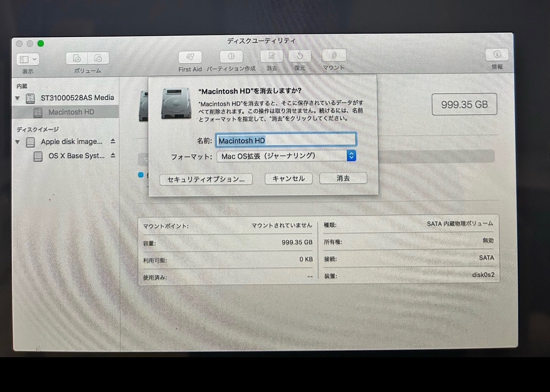This screenshot has height=392, width=550.
Task: Click the 999.35 GB value in the 容量 row
Action: (297, 242)
